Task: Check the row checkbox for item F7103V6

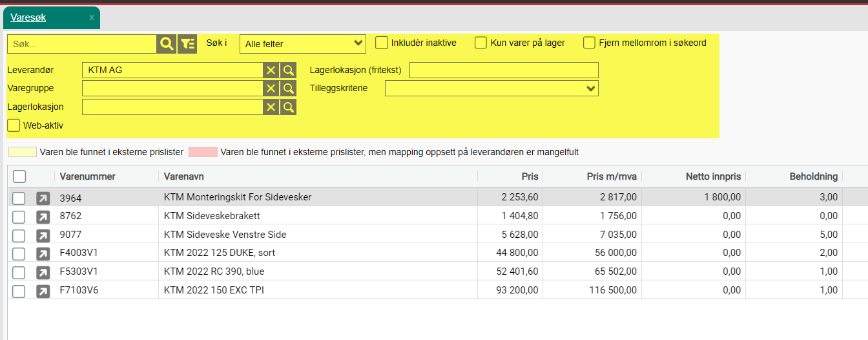Action: coord(19,290)
